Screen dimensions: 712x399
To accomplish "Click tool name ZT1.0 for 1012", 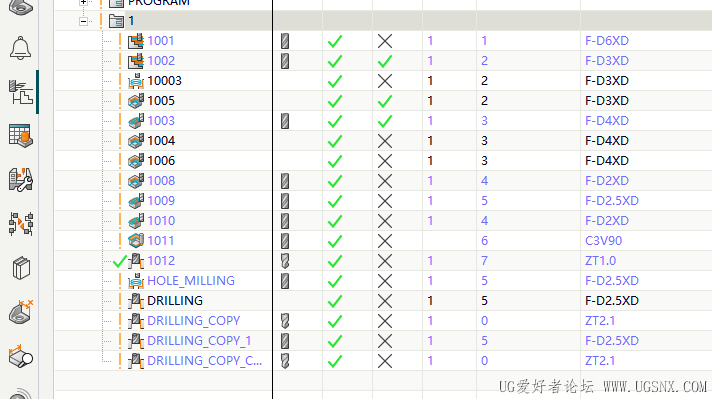I will [x=600, y=261].
